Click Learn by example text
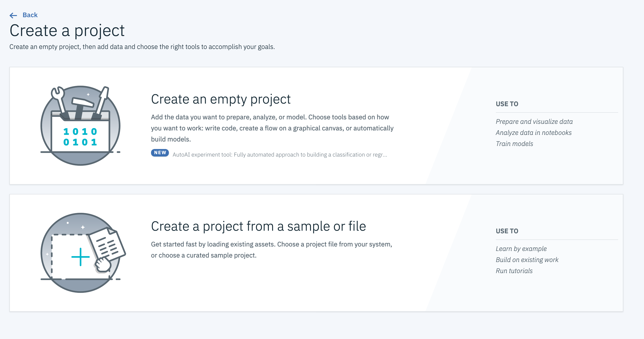The image size is (644, 339). click(521, 249)
